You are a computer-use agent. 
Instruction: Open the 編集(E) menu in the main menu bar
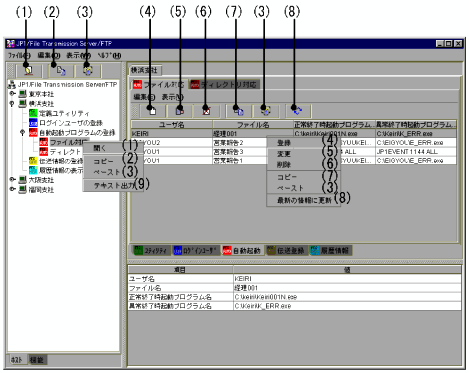click(49, 55)
